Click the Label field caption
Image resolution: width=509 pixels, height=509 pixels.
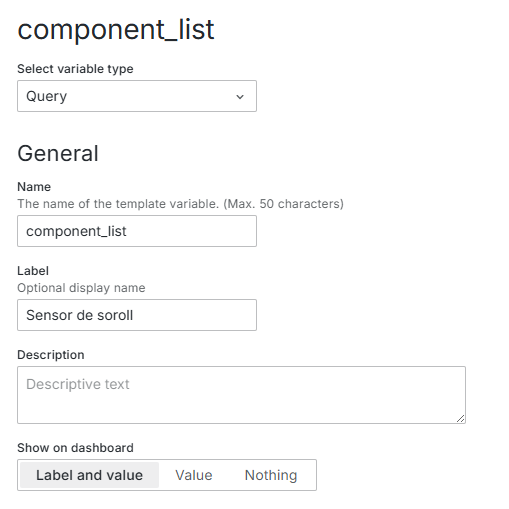coord(33,271)
